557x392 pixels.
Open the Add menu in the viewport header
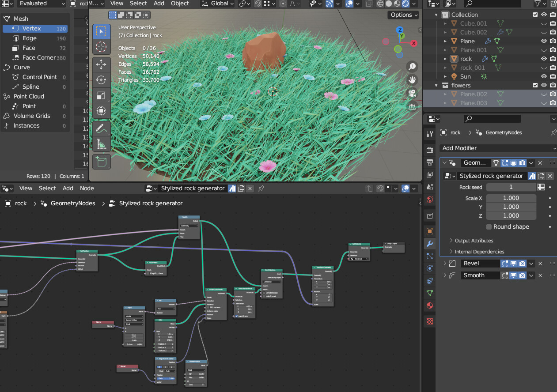[x=159, y=4]
